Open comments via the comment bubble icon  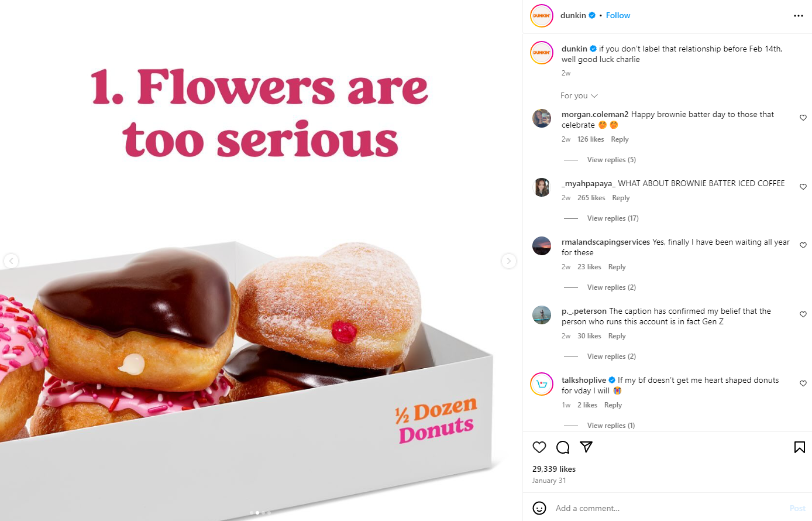pos(562,447)
